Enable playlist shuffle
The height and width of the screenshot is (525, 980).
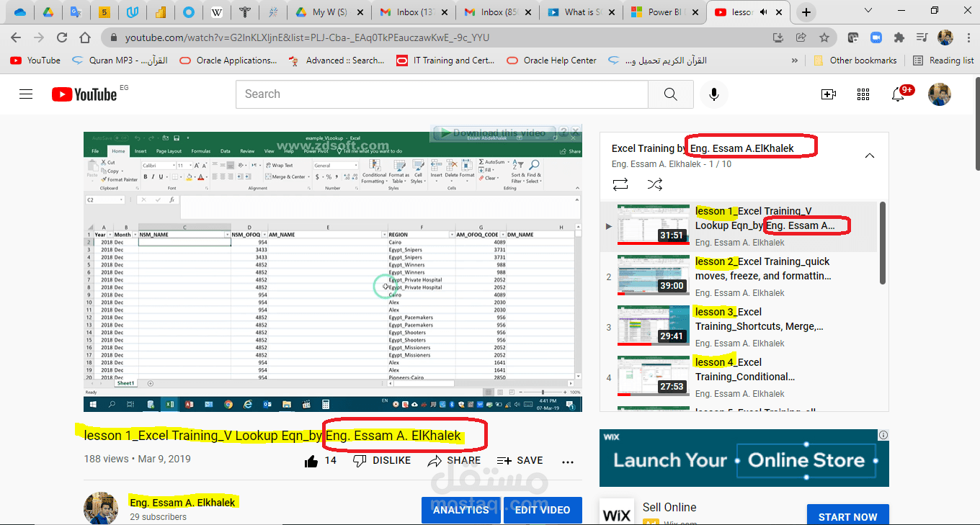655,184
